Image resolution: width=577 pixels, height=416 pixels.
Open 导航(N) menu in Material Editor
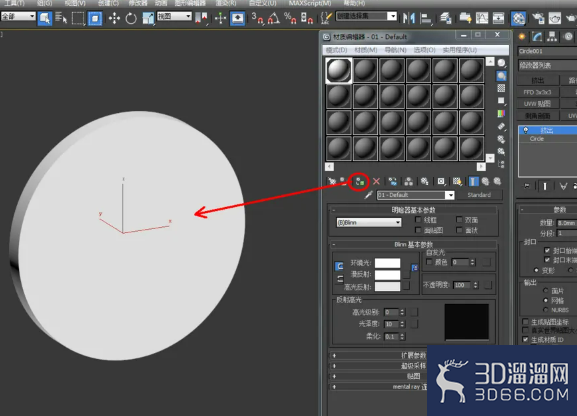(396, 50)
